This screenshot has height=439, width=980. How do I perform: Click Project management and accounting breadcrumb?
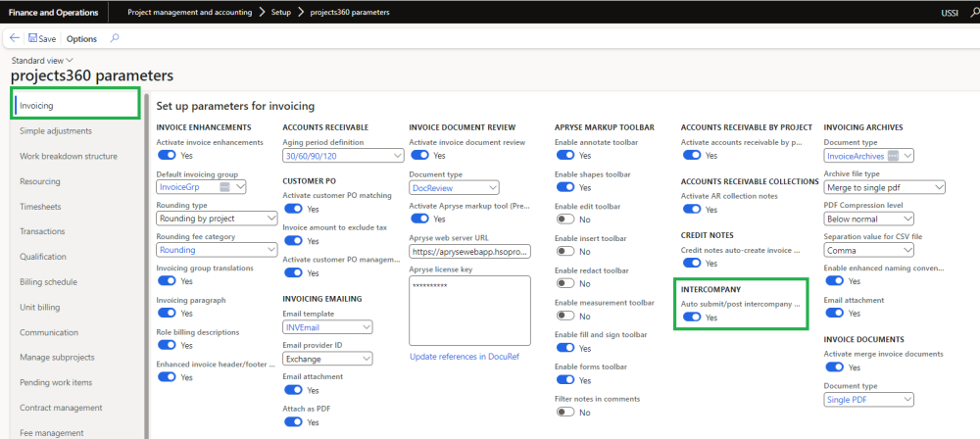click(x=192, y=13)
